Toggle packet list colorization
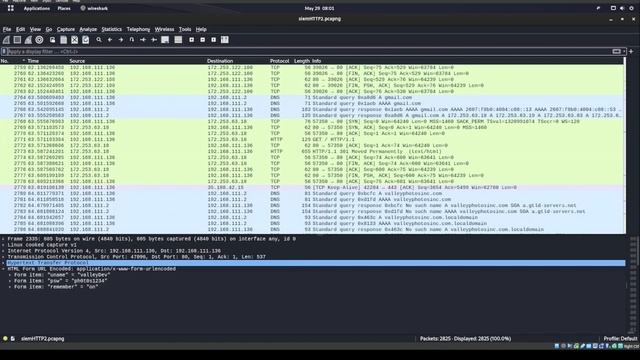640x360 pixels. pyautogui.click(x=178, y=40)
